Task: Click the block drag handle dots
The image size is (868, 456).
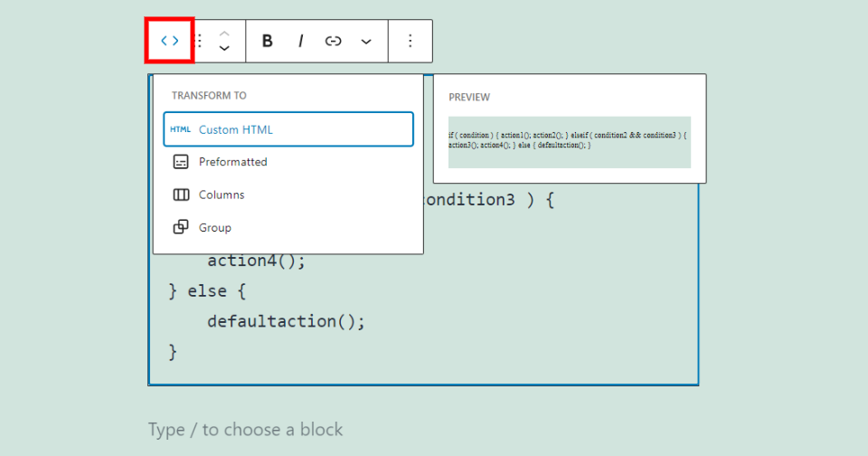Action: coord(200,41)
